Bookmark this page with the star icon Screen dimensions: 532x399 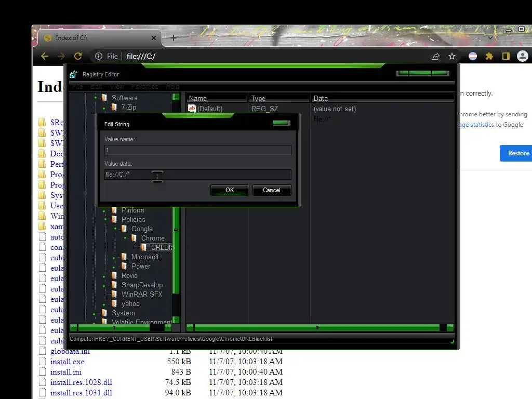tap(452, 56)
